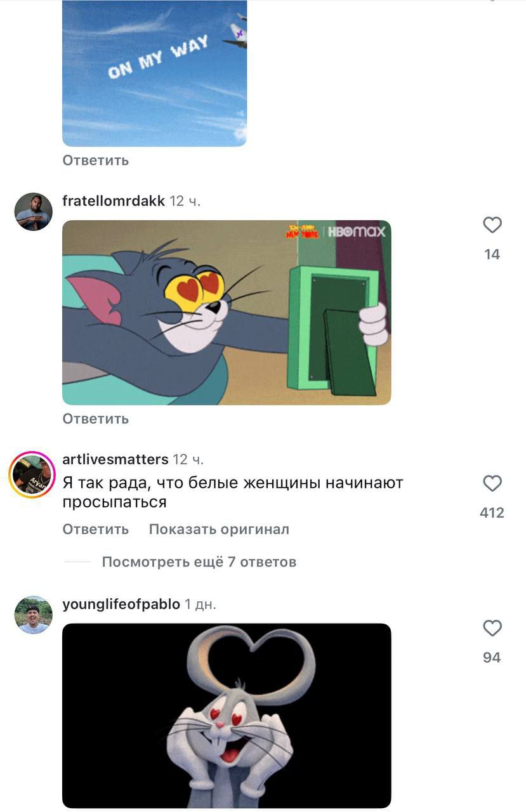Open the Tom with heart eyes GIF
526x812 pixels.
pos(227,313)
